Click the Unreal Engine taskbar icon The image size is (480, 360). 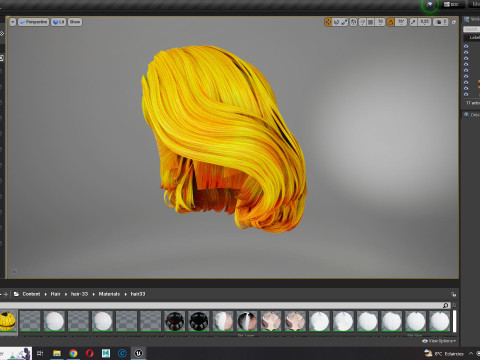138,353
